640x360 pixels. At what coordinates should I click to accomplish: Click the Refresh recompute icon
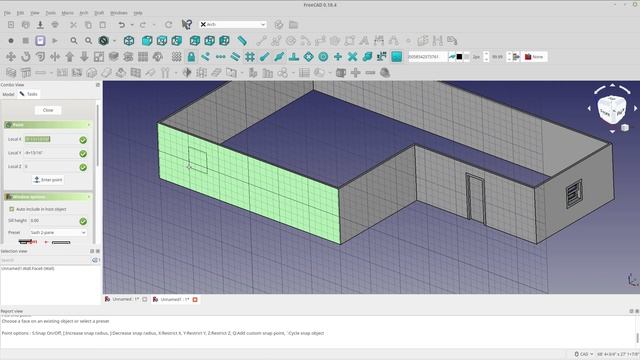pyautogui.click(x=168, y=25)
